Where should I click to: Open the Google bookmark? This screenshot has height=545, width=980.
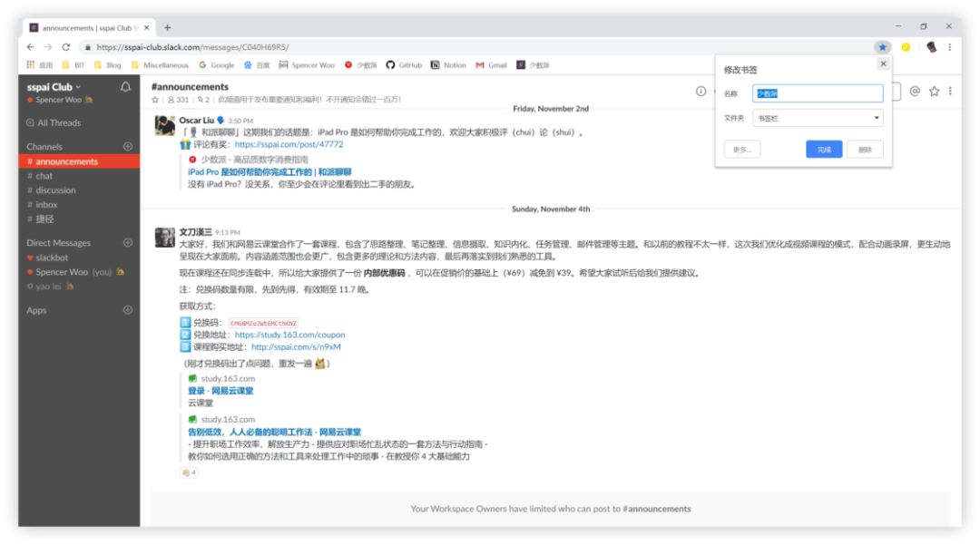216,65
